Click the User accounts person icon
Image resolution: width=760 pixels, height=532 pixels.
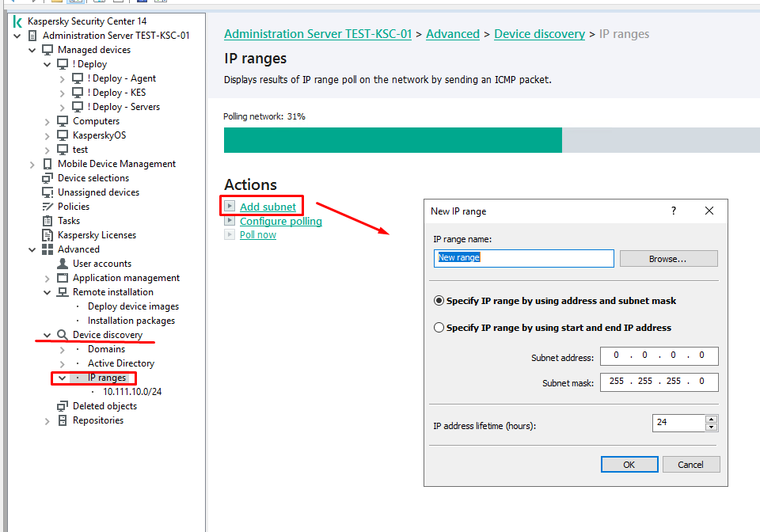63,264
